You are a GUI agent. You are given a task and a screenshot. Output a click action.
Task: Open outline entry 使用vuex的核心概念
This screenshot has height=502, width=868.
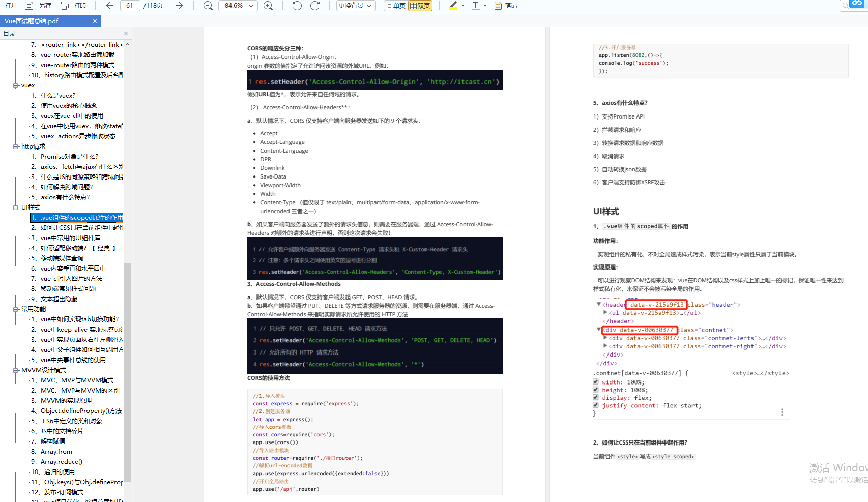click(x=64, y=106)
